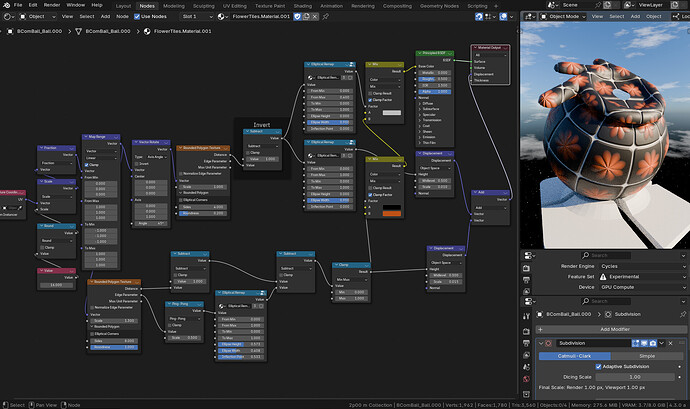Click the Scene selector icon

pyautogui.click(x=552, y=5)
